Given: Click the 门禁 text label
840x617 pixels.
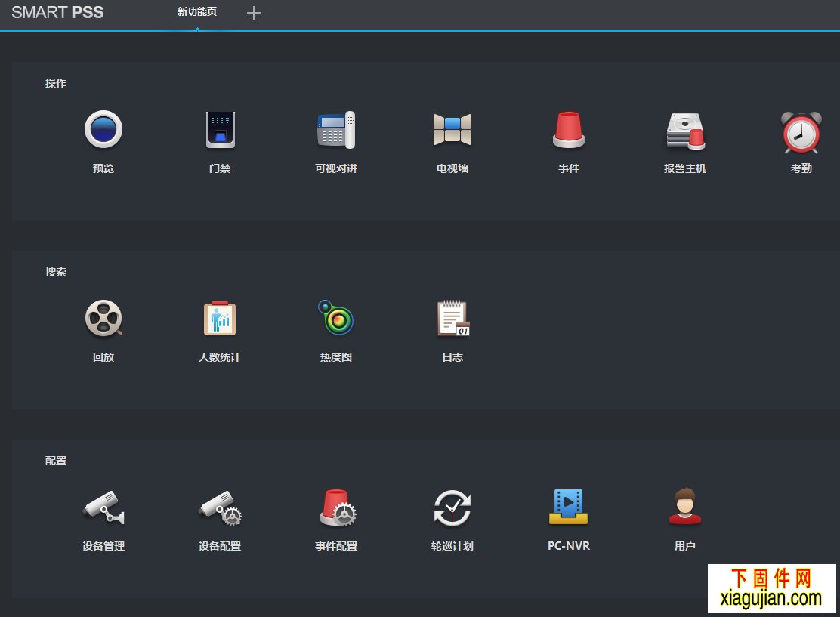Looking at the screenshot, I should click(220, 168).
